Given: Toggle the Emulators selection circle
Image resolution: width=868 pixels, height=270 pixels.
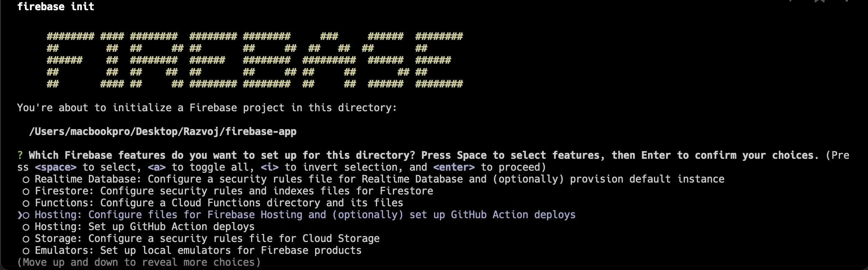Looking at the screenshot, I should [26, 251].
